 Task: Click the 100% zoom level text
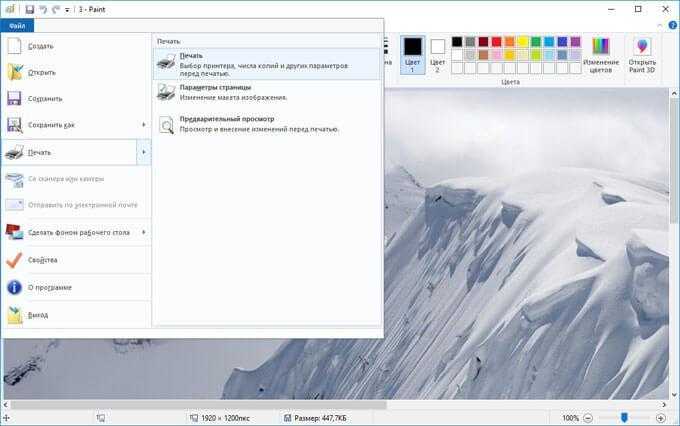click(x=570, y=418)
